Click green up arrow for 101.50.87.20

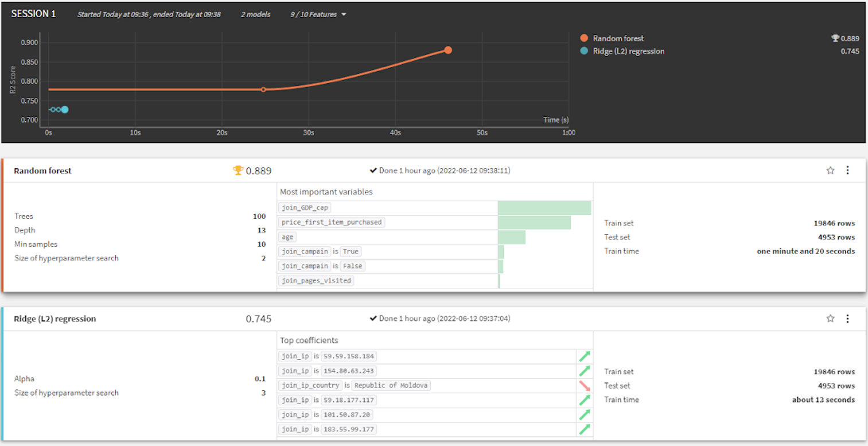pos(585,414)
